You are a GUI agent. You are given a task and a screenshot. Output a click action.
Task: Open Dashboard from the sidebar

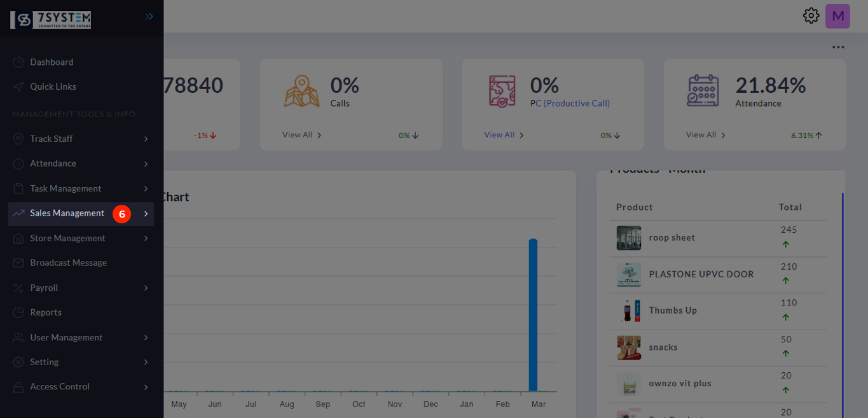pyautogui.click(x=52, y=62)
